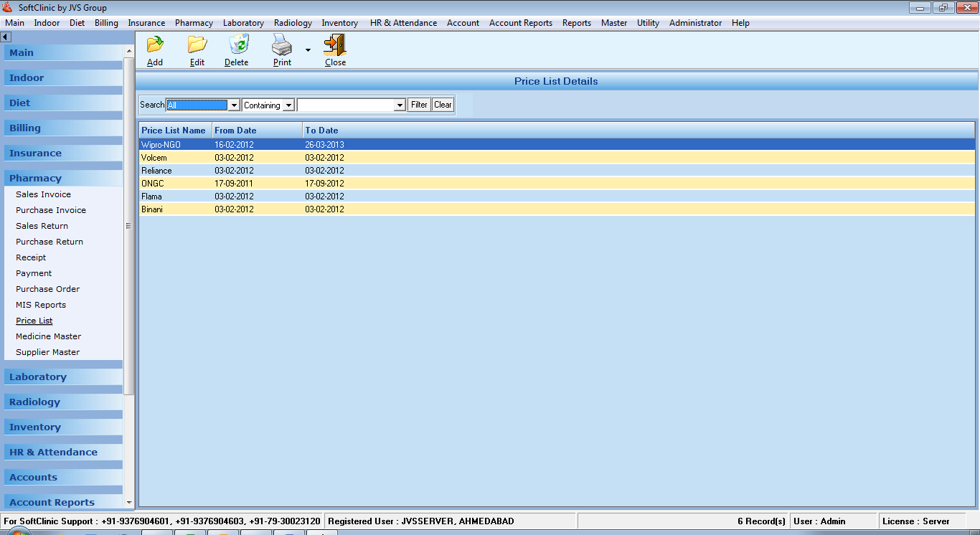Click the Print printer icon
Image resolution: width=980 pixels, height=535 pixels.
(282, 46)
